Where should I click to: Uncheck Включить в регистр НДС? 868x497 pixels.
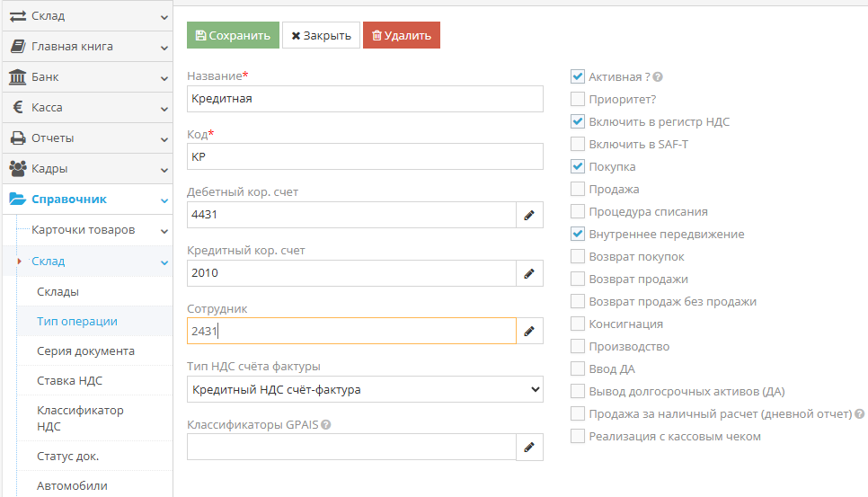pos(578,122)
